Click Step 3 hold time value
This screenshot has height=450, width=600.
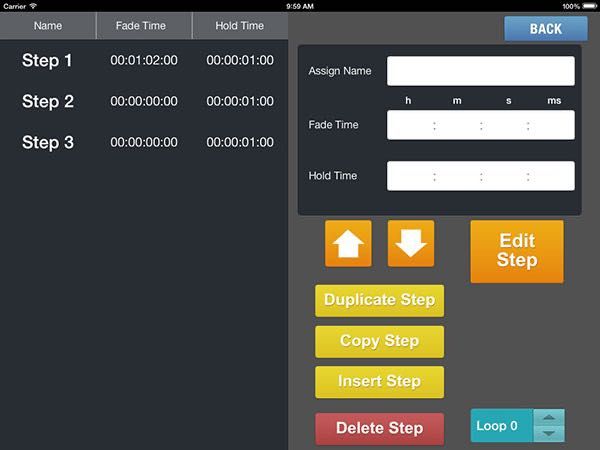pyautogui.click(x=240, y=142)
